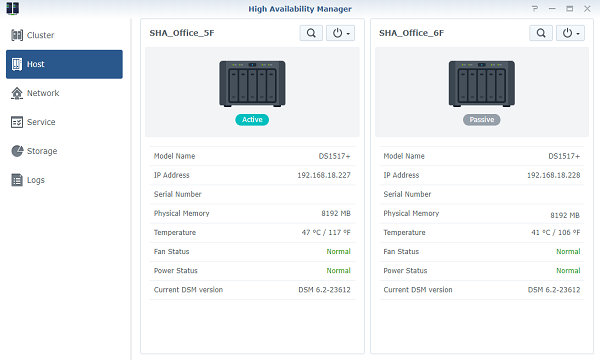Select IP address 192.168.18.227
600x360 pixels.
(324, 175)
